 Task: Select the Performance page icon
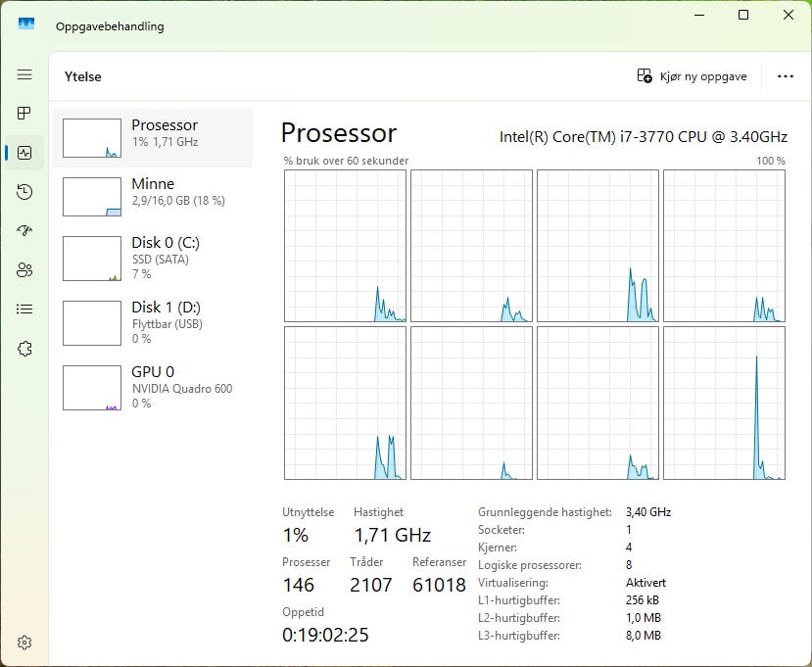24,153
